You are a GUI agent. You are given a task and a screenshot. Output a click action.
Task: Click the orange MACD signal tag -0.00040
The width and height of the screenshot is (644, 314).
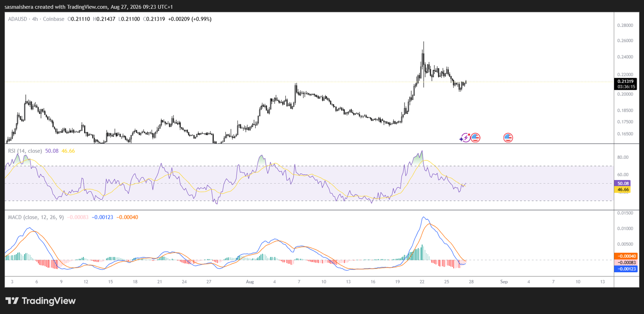tap(626, 256)
